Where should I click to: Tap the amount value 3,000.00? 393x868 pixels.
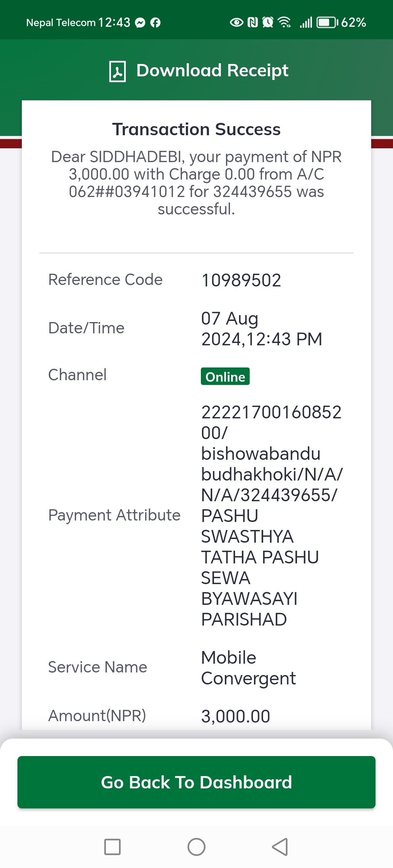pos(235,716)
